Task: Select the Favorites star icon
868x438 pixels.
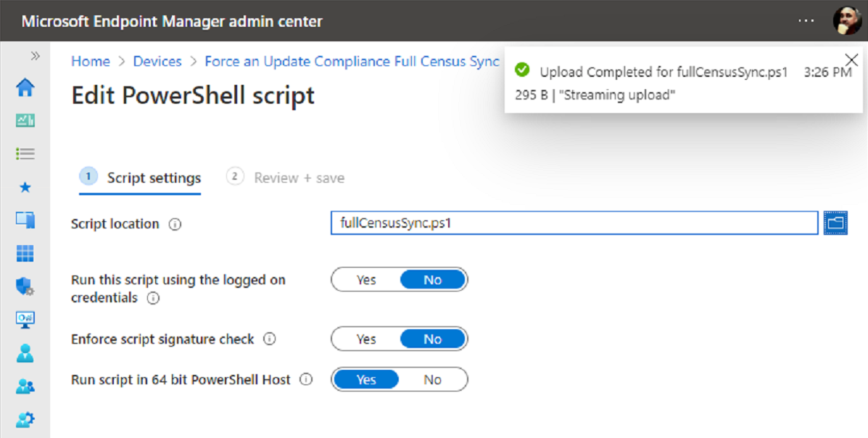Action: pos(25,187)
